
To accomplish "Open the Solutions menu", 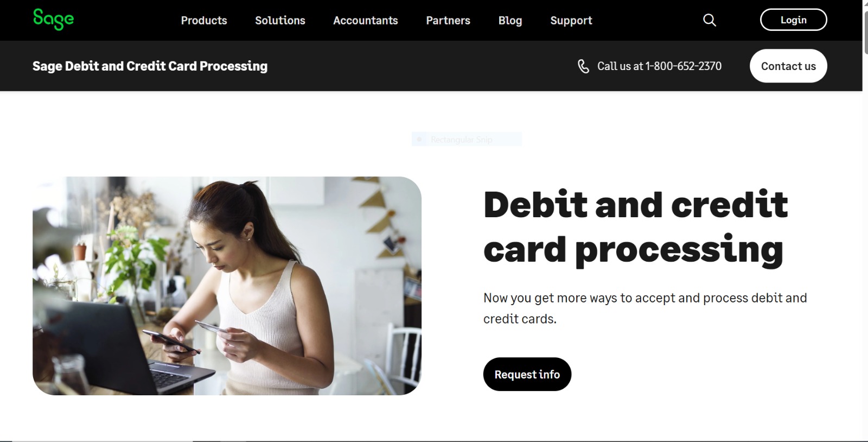I will tap(280, 20).
